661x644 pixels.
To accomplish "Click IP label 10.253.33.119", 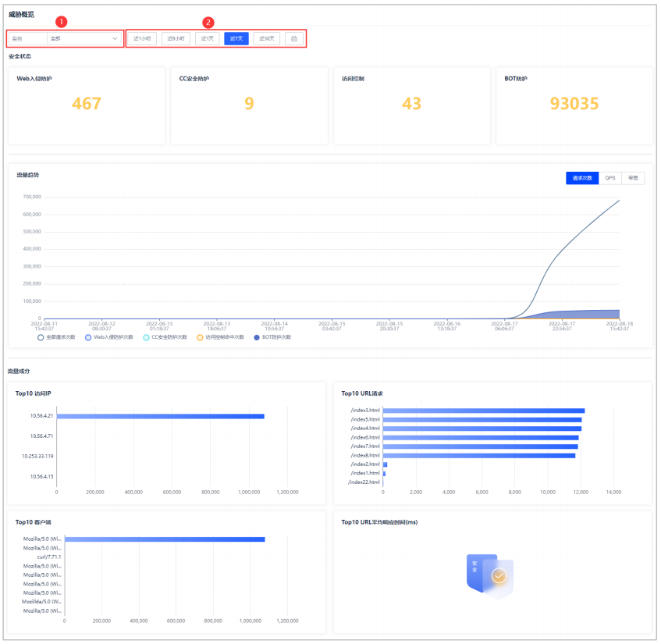I will coord(37,457).
